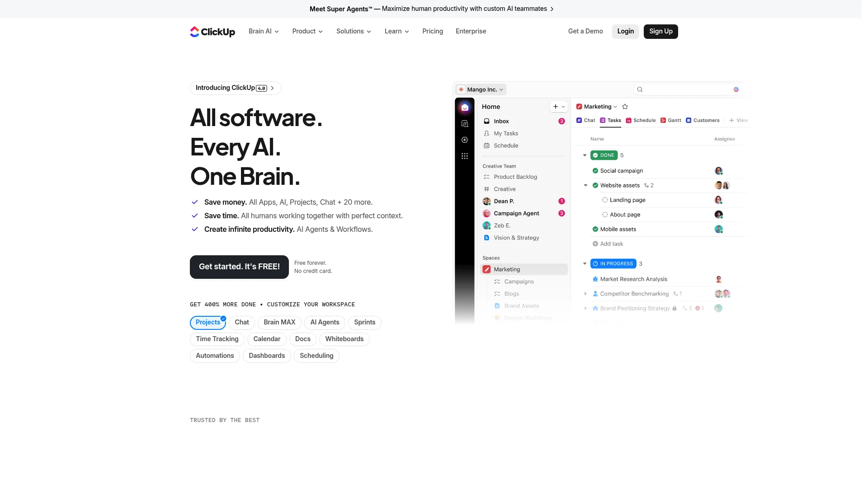
Task: Collapse the DONE task group
Action: pyautogui.click(x=585, y=155)
